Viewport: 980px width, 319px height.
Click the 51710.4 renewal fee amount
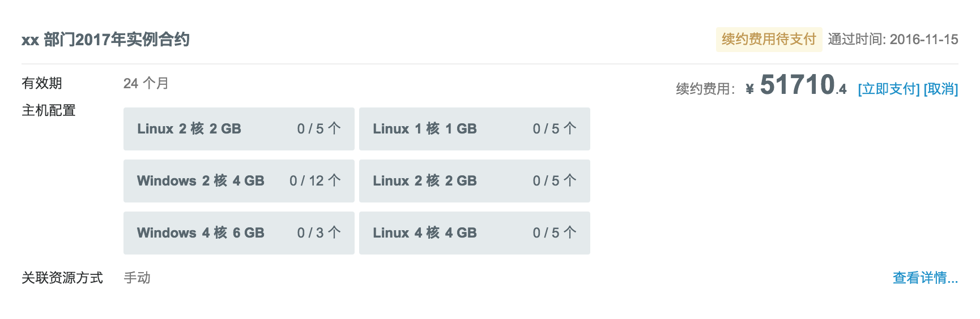point(803,86)
